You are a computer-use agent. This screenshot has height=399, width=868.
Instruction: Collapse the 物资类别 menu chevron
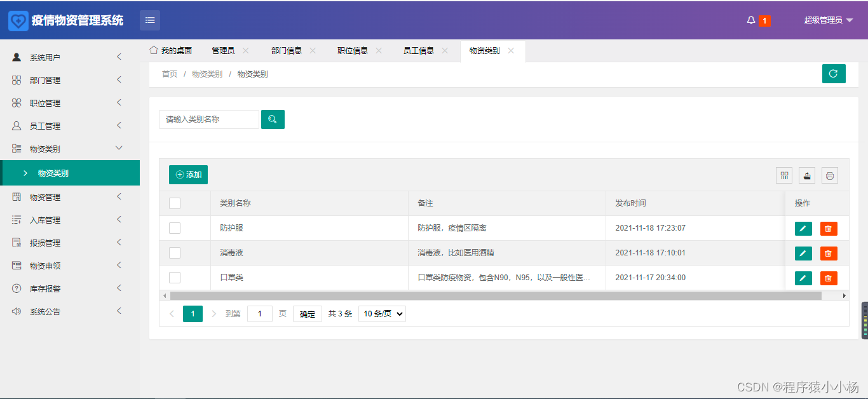tap(119, 148)
